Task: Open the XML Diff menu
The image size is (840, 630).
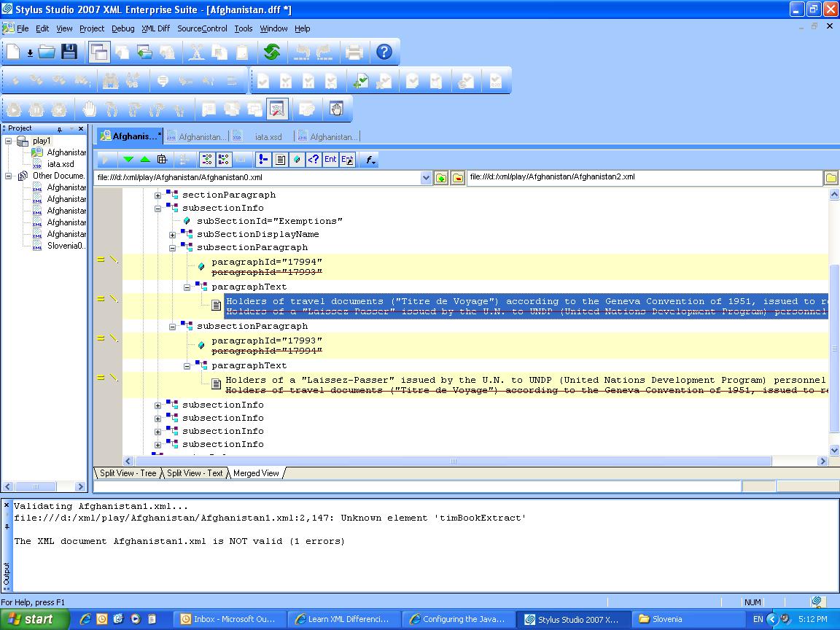Action: [x=155, y=28]
